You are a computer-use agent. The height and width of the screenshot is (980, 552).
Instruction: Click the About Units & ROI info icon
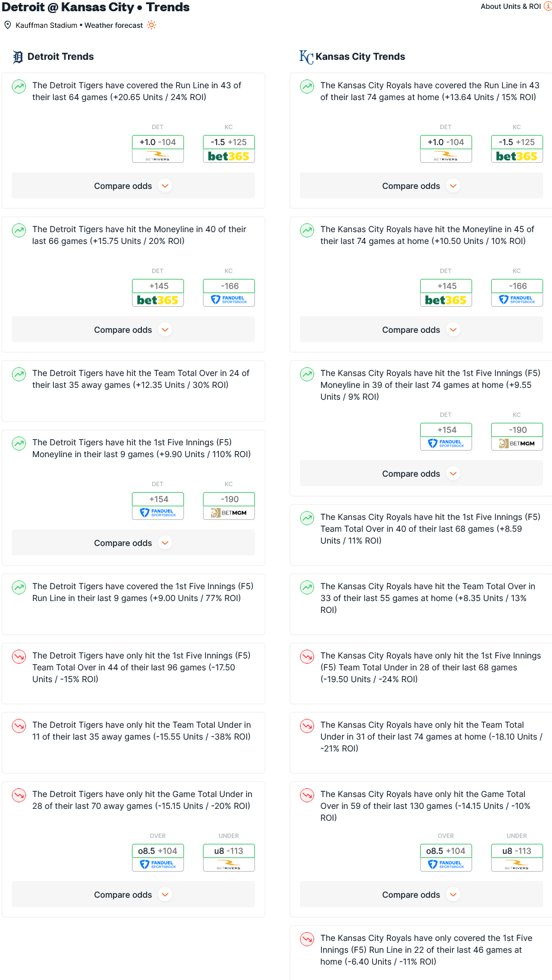pyautogui.click(x=548, y=6)
